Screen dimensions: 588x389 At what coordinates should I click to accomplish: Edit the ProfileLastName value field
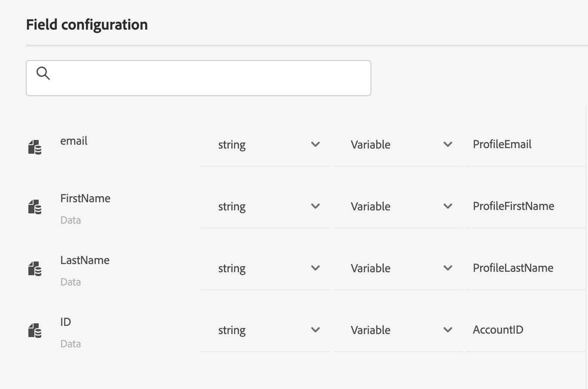(x=524, y=268)
